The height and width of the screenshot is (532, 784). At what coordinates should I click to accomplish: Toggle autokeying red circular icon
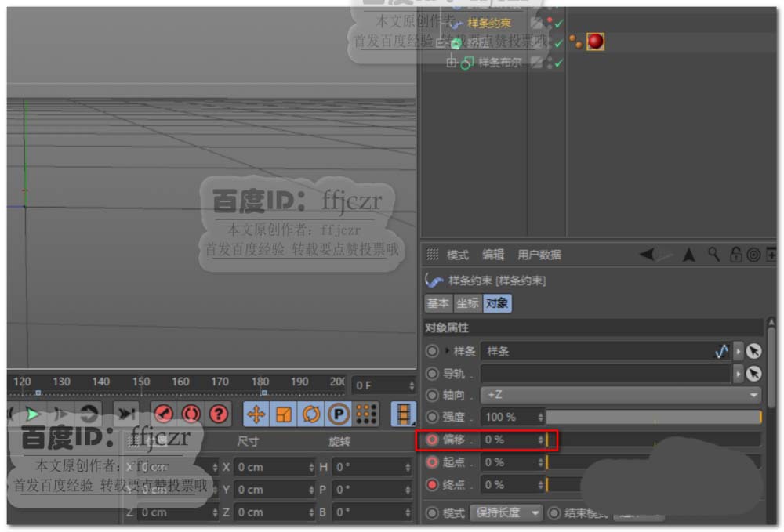click(191, 414)
